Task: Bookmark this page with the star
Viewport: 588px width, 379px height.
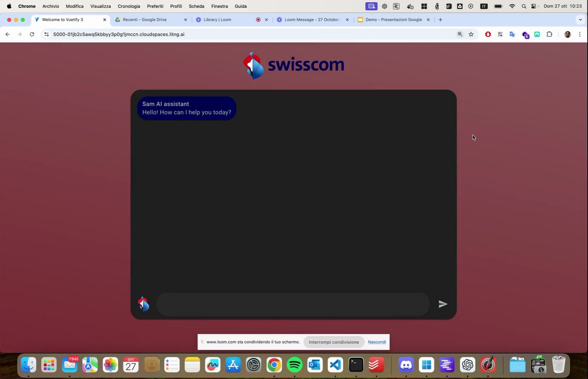Action: coord(471,34)
